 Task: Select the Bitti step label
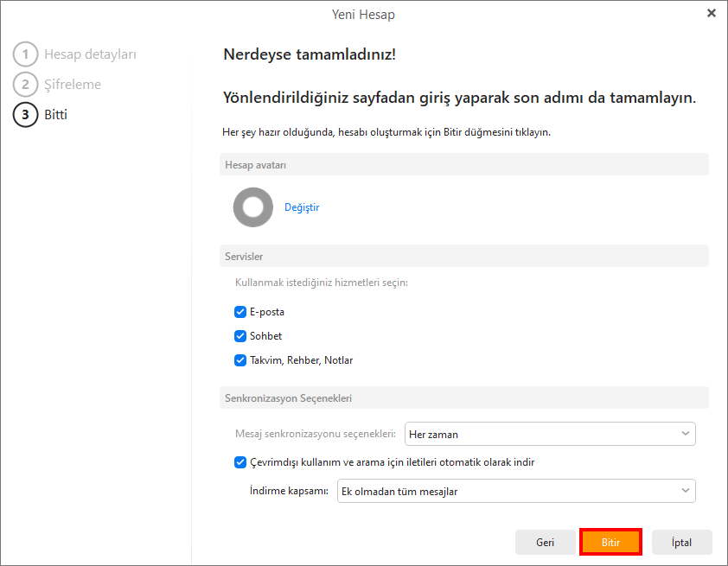[x=55, y=114]
